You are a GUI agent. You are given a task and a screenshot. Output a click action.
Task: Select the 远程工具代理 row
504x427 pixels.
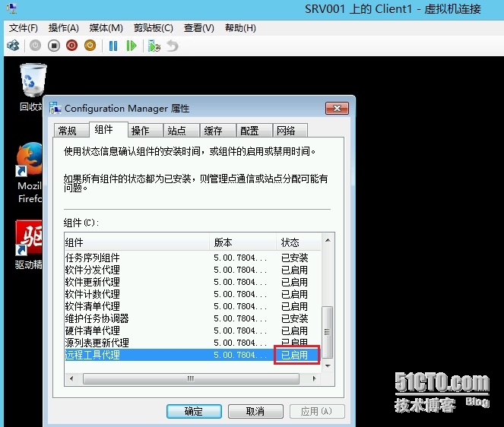point(193,355)
